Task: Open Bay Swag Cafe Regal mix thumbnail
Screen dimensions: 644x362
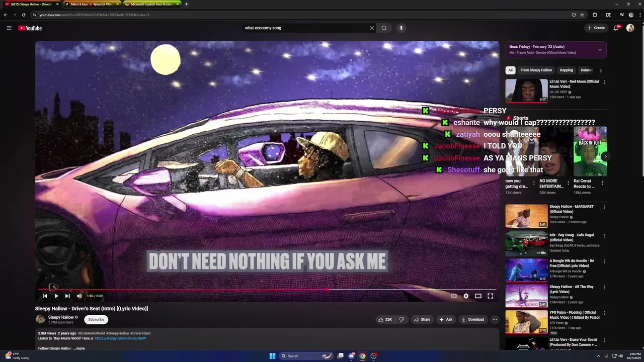Action: 527,244
